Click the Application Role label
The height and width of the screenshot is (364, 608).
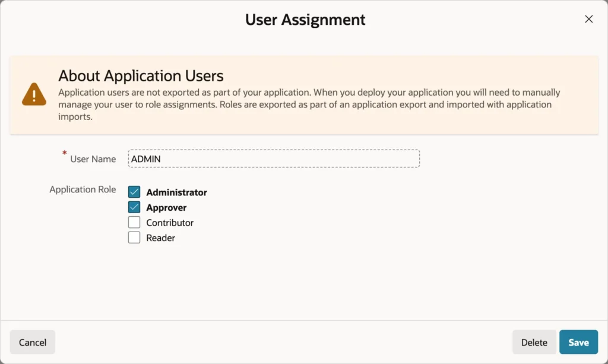tap(83, 189)
